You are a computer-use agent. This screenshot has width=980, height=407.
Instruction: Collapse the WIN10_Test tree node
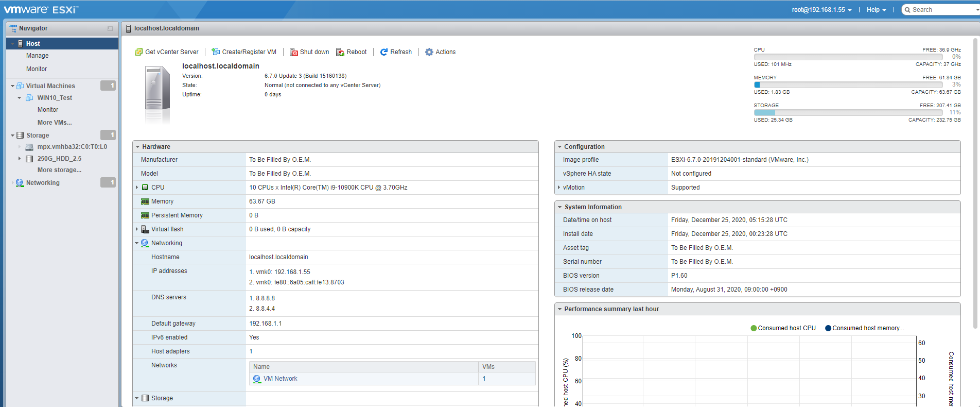(x=20, y=98)
